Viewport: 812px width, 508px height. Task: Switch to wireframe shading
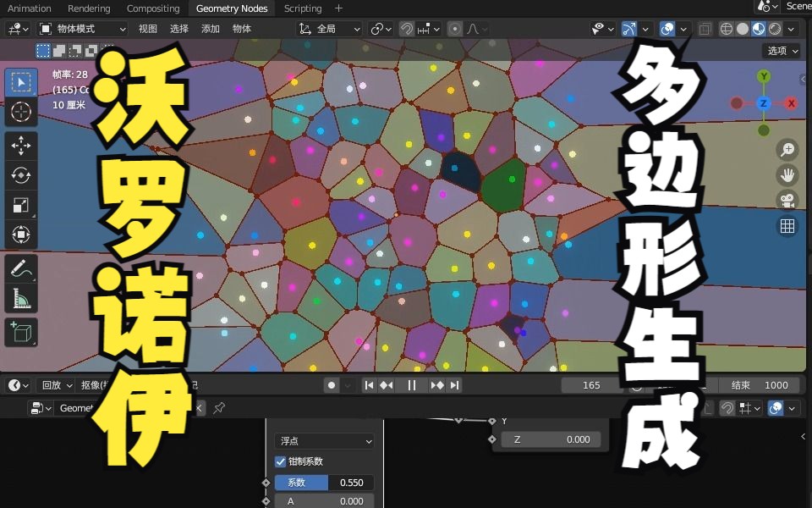point(727,29)
